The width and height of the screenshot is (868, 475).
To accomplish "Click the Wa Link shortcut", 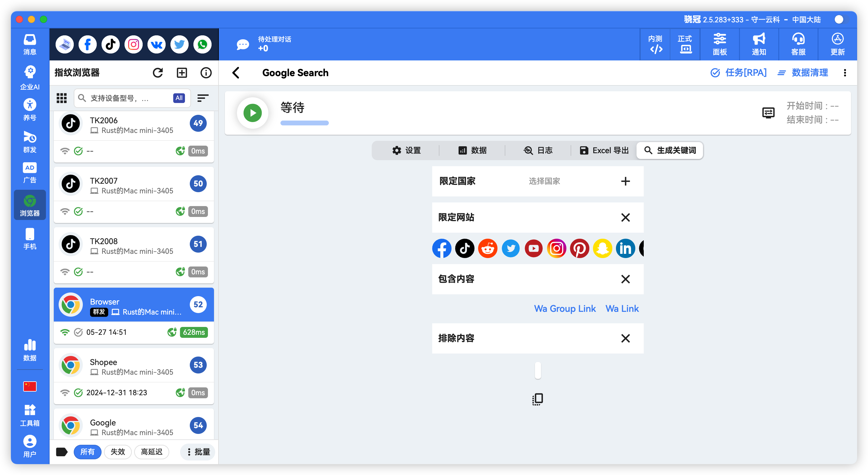I will pos(622,309).
